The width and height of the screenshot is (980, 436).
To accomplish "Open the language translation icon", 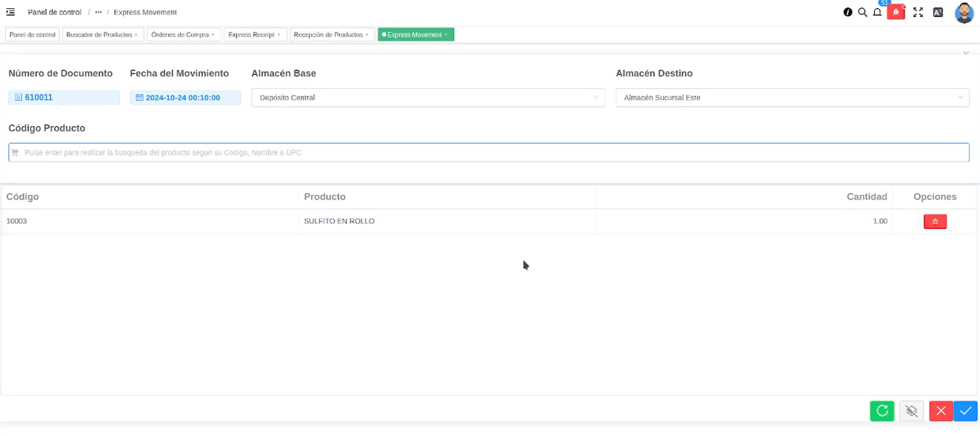I will [x=938, y=13].
